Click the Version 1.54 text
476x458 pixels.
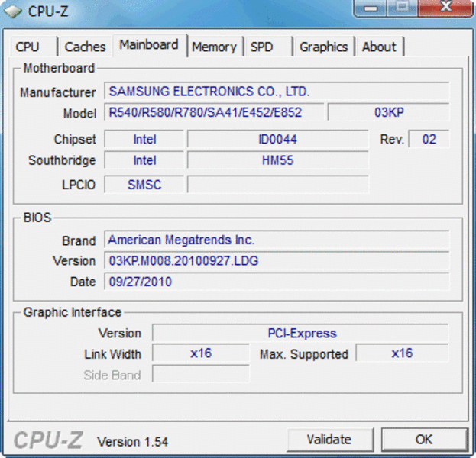[132, 442]
